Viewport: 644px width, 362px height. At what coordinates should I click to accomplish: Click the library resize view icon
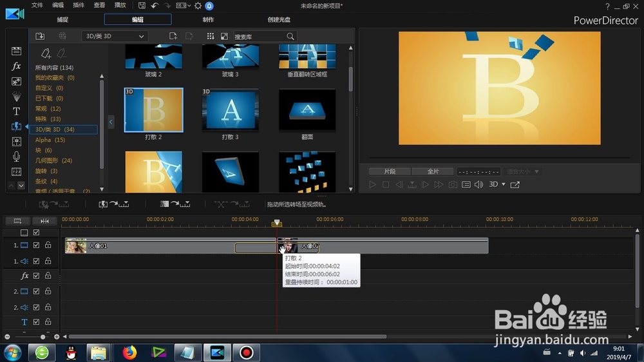pos(224,36)
